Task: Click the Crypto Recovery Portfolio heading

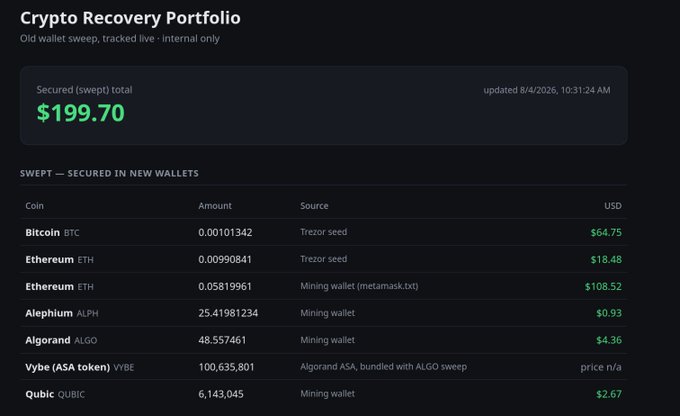Action: [x=130, y=18]
